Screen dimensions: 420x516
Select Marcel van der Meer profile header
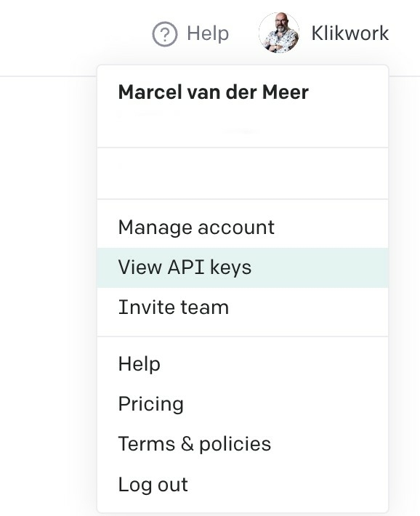coord(214,92)
